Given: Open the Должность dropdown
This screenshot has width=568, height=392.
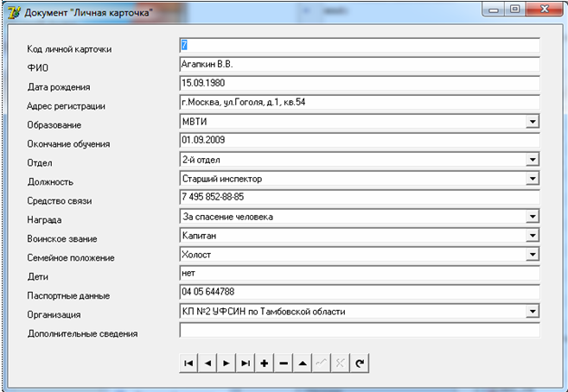Looking at the screenshot, I should (533, 180).
